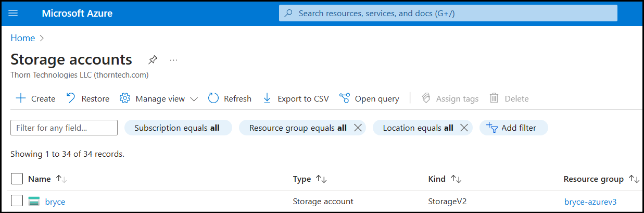
Task: Select all rows with the header checkbox
Action: coord(17,179)
